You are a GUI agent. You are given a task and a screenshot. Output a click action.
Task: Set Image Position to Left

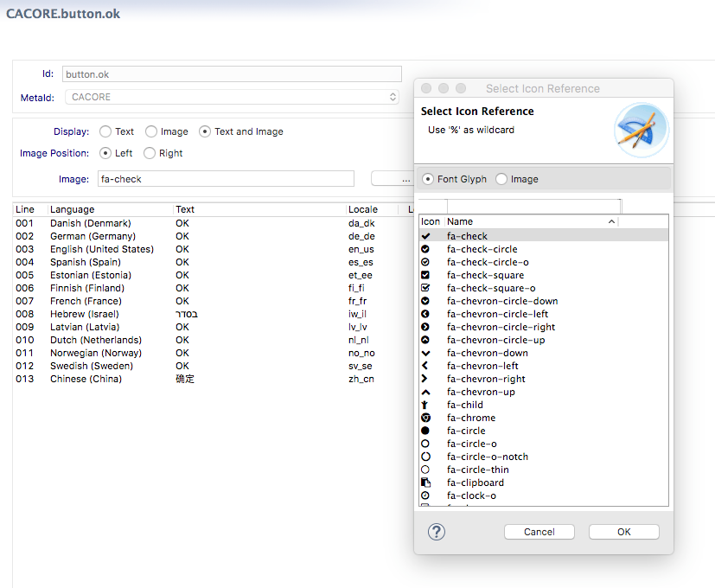(x=105, y=153)
